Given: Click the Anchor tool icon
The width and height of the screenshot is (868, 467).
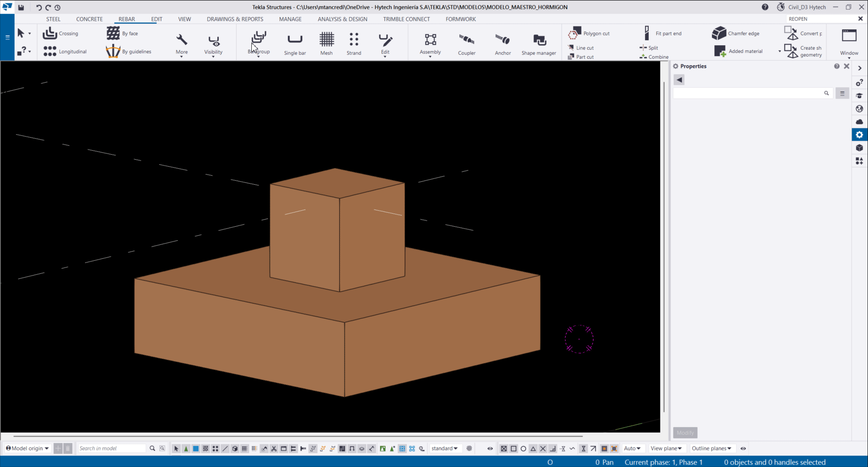Looking at the screenshot, I should point(503,40).
